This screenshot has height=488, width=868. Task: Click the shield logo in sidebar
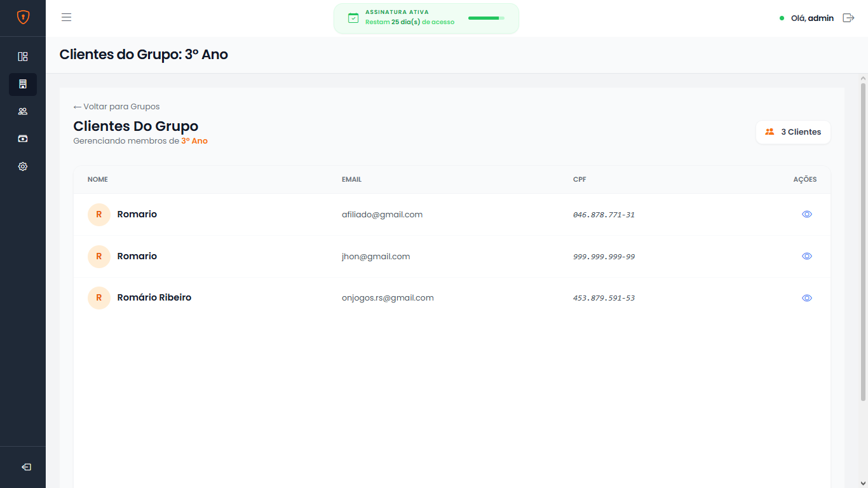pos(23,18)
